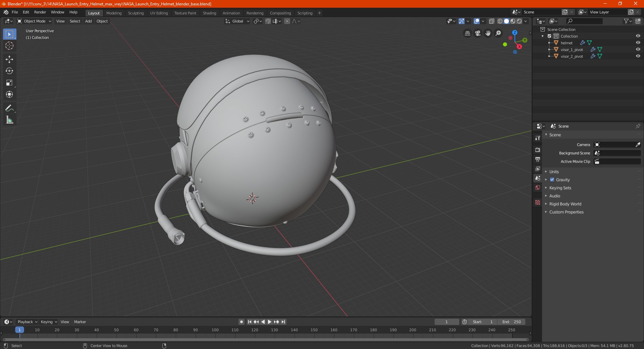644x349 pixels.
Task: Select the Transform tool
Action: click(9, 95)
